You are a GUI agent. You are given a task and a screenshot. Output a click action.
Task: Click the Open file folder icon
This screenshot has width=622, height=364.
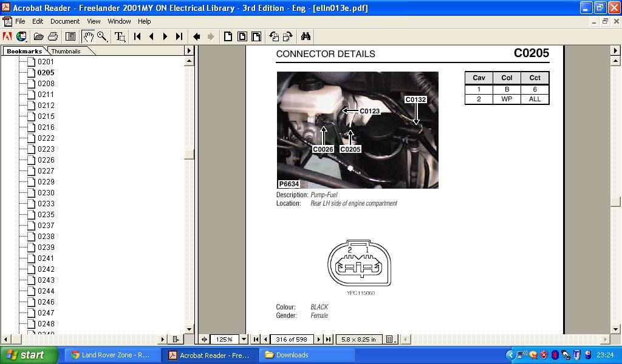[x=38, y=37]
